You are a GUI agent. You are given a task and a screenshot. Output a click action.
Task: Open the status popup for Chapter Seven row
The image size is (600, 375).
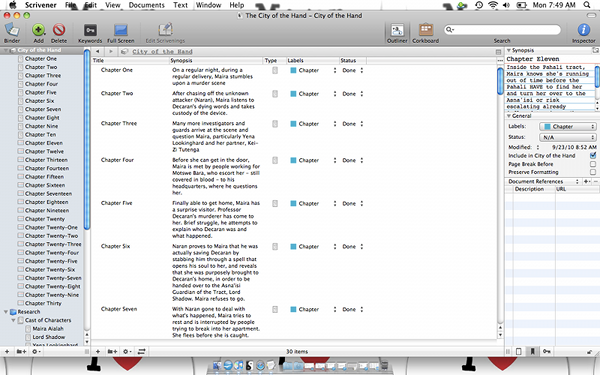(x=362, y=309)
